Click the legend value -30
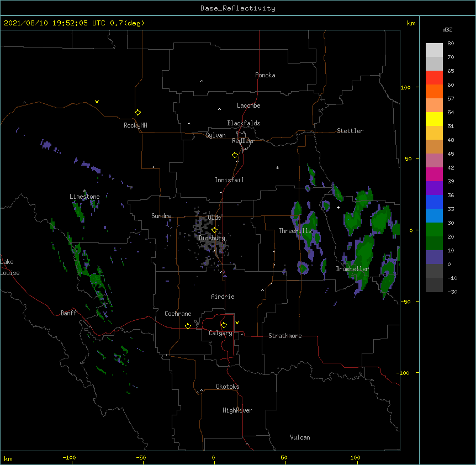This screenshot has height=465, width=476. [x=452, y=292]
